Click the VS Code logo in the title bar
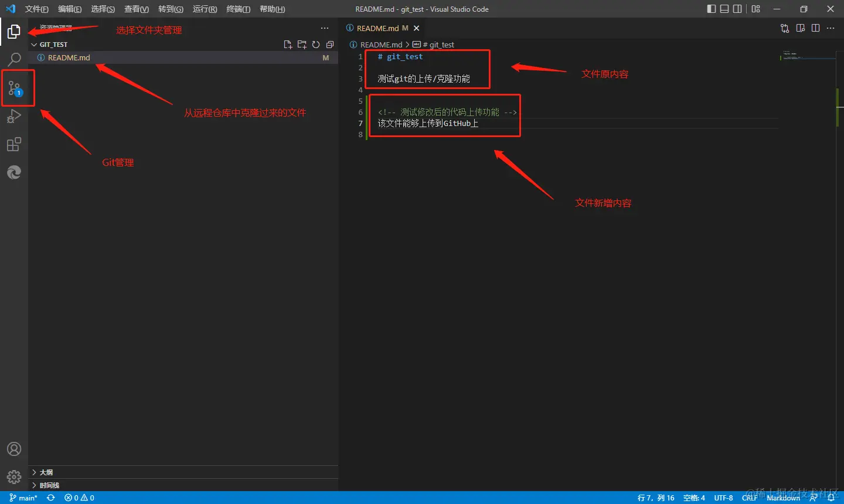Image resolution: width=844 pixels, height=504 pixels. [x=11, y=9]
